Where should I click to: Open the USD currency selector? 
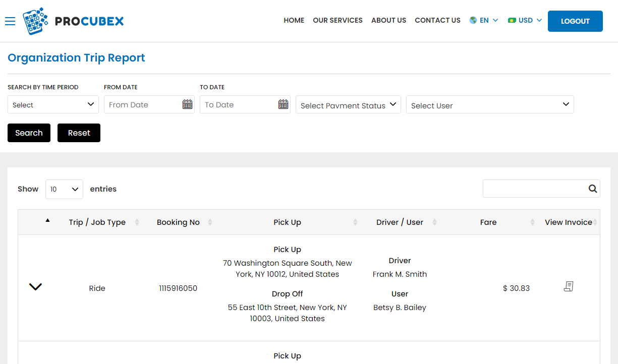(525, 21)
